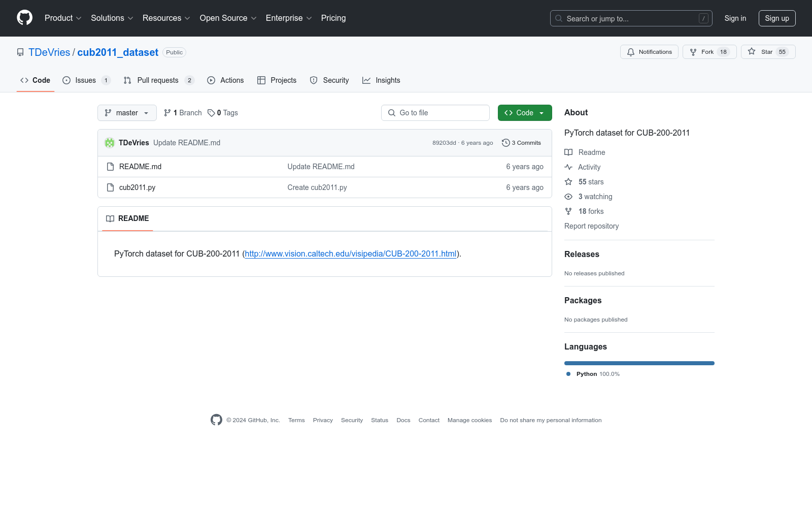Click the Sign up button
The image size is (812, 508).
777,18
